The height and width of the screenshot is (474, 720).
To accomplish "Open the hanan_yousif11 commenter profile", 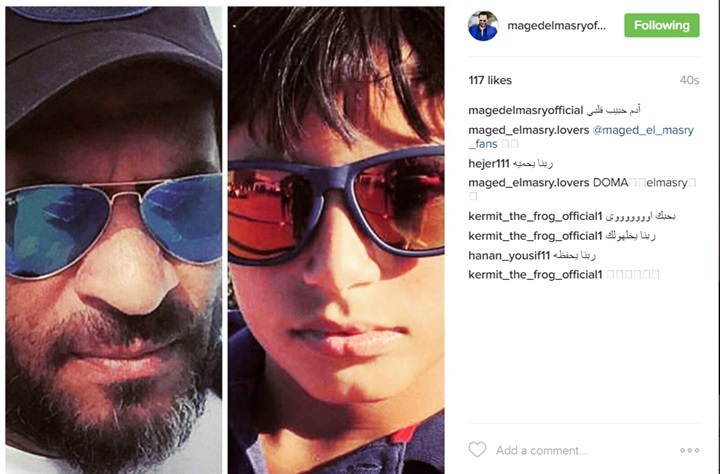I will click(x=509, y=255).
